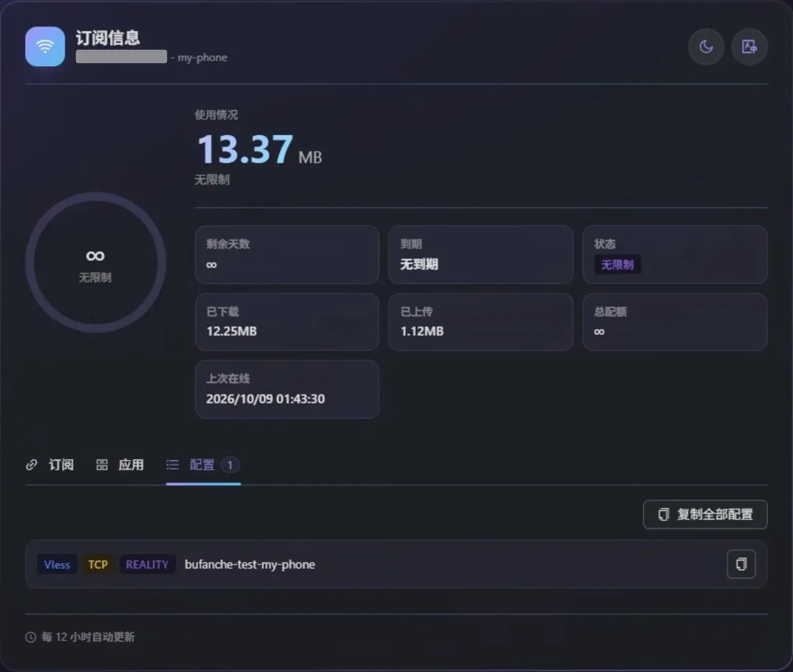Click the my-phone username text
The image size is (793, 672).
coord(202,57)
